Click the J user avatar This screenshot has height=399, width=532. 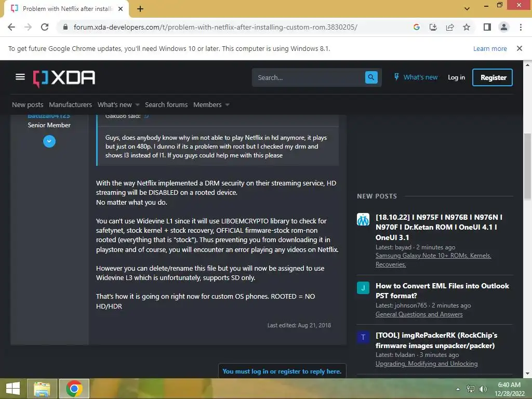363,288
